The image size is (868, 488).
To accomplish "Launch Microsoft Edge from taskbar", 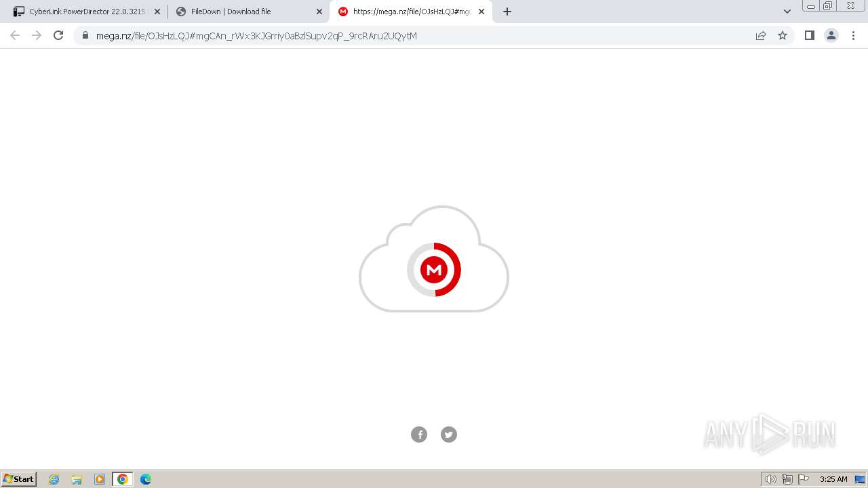I will coord(146,479).
